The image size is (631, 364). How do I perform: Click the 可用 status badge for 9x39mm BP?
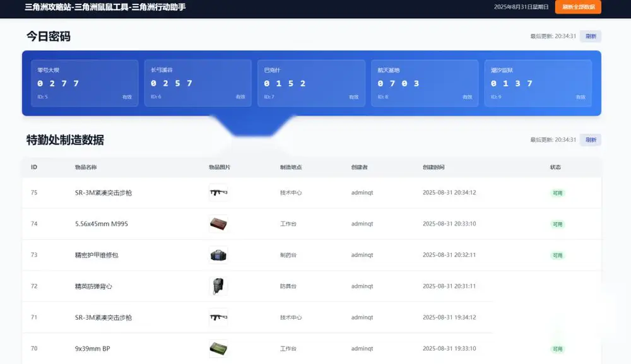coord(557,349)
